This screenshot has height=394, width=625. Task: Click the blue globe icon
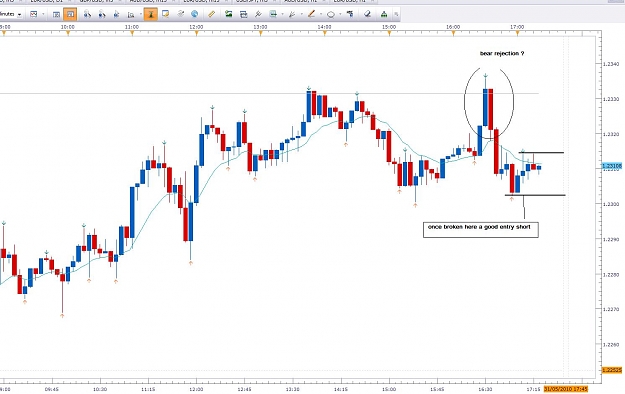195,14
